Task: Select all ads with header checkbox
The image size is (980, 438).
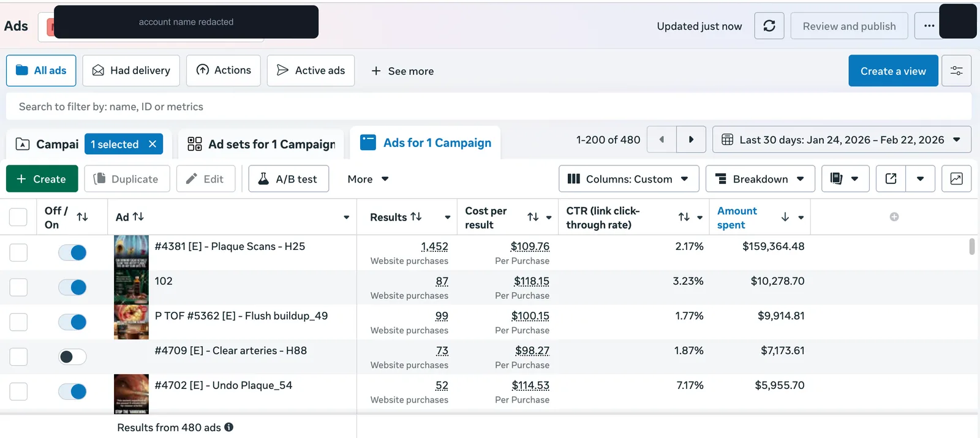Action: [x=18, y=217]
